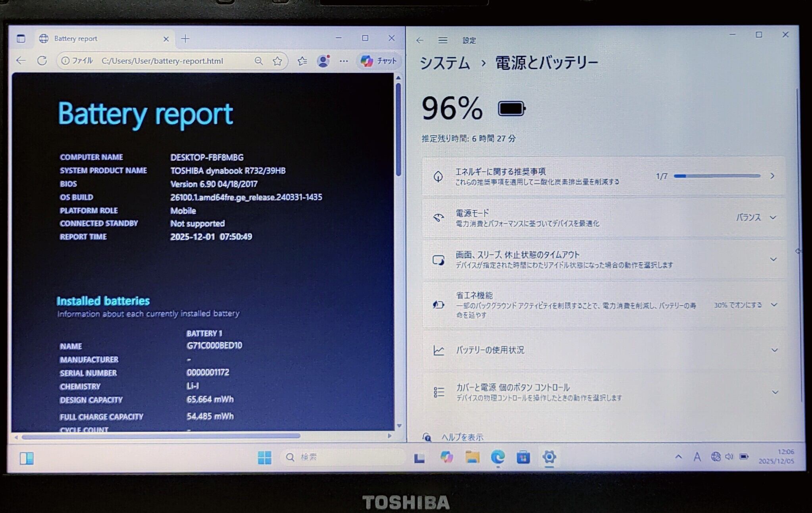Screen dimensions: 812x513
Task: Open Edge settings and more menu
Action: pyautogui.click(x=344, y=61)
